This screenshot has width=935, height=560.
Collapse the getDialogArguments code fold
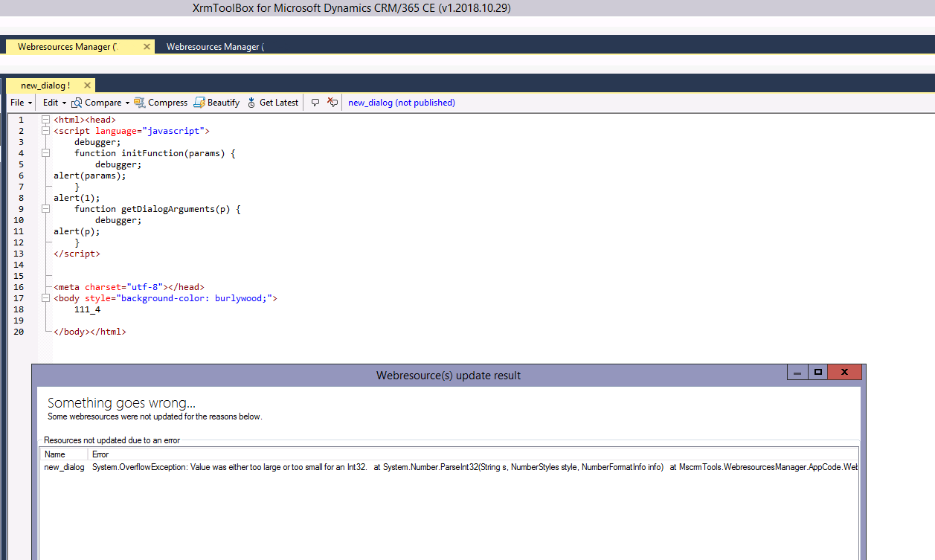(45, 208)
